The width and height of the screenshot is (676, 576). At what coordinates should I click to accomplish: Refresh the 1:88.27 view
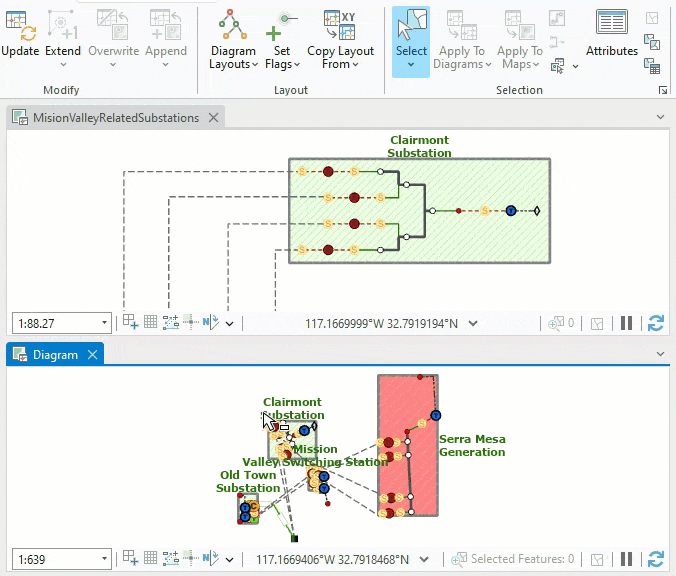coord(656,323)
